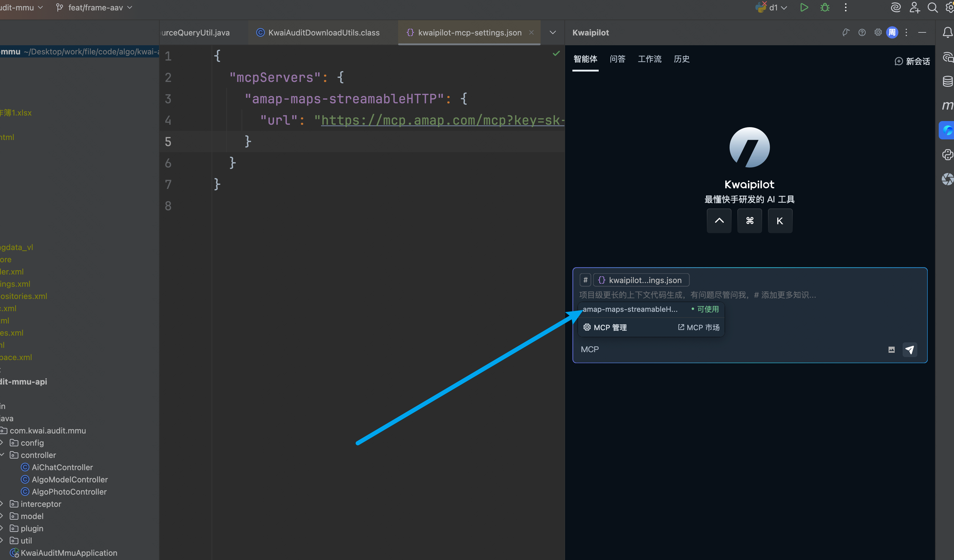Click the Debug bug icon
The width and height of the screenshot is (954, 560).
pos(825,8)
